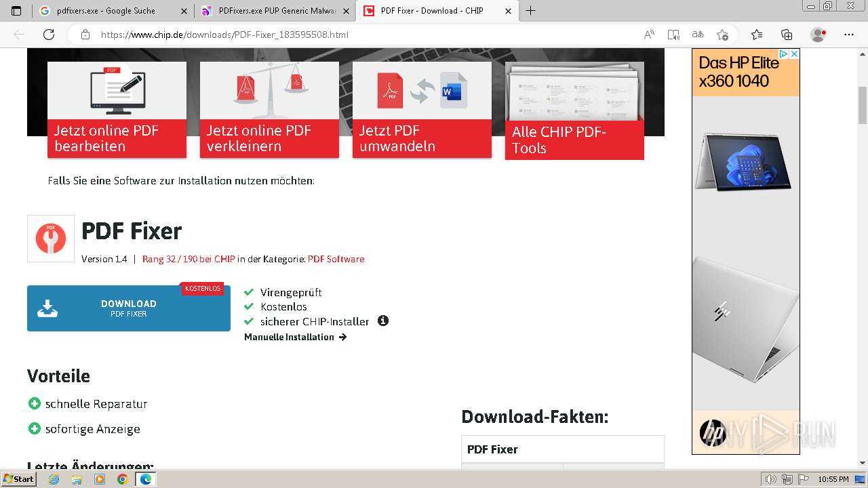Open the AdChoices icon on the ad
The width and height of the screenshot is (868, 488).
[783, 54]
